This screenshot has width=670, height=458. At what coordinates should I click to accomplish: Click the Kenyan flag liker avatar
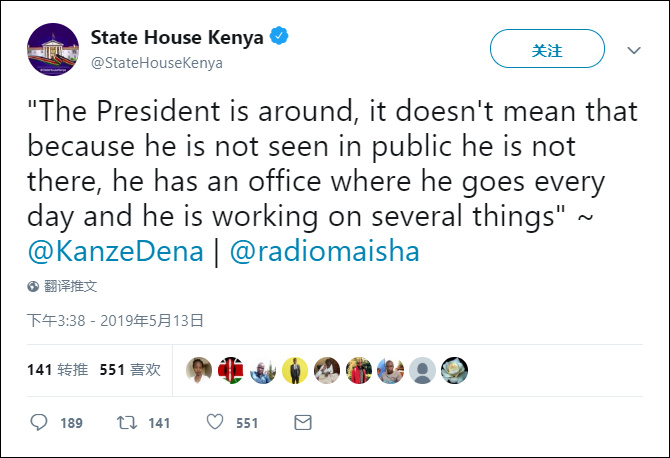click(231, 370)
